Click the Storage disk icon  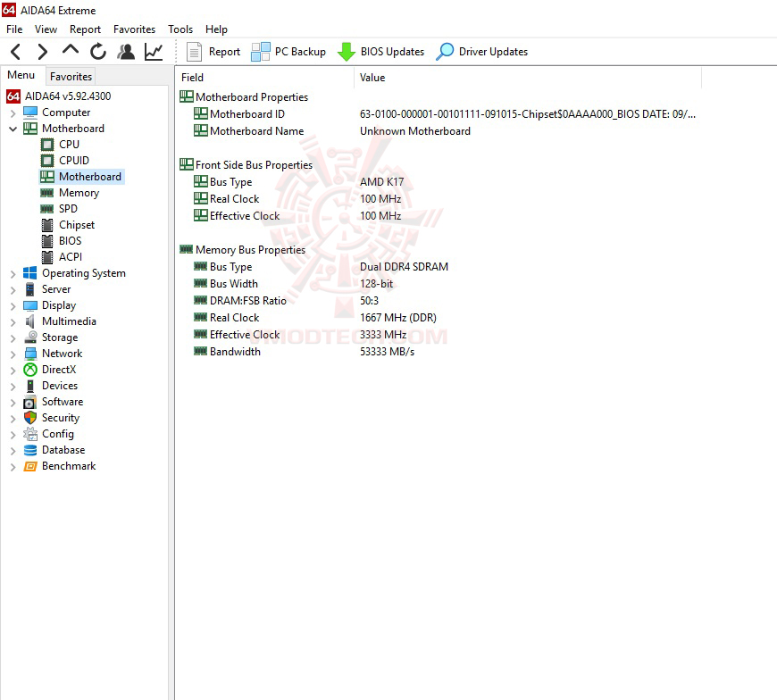[30, 337]
